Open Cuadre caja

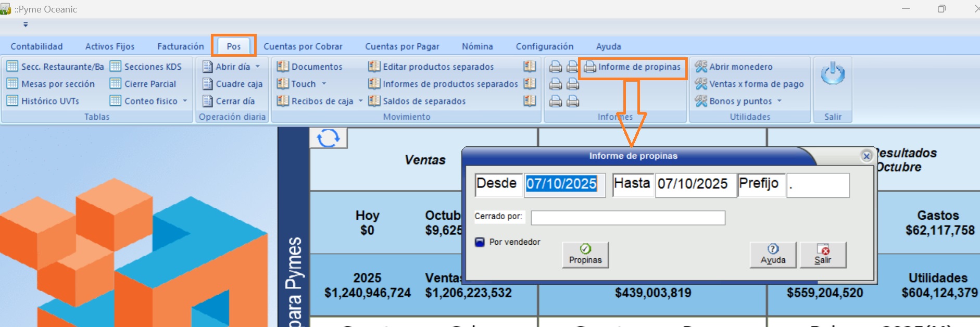(233, 84)
